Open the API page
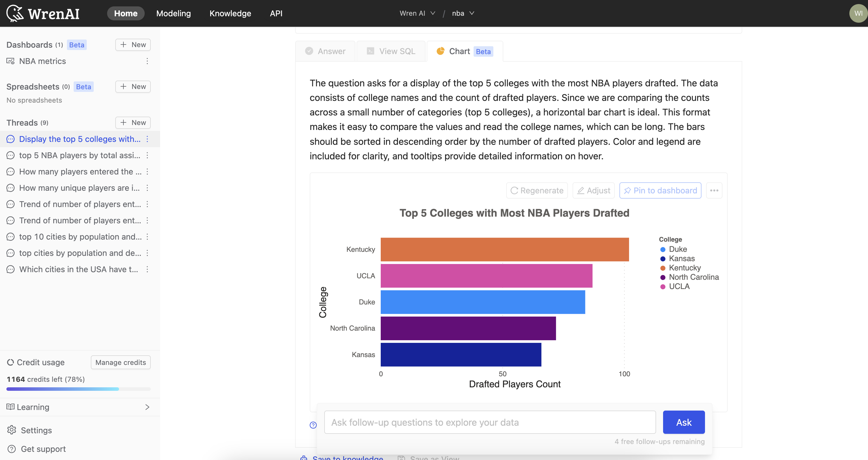 tap(276, 13)
